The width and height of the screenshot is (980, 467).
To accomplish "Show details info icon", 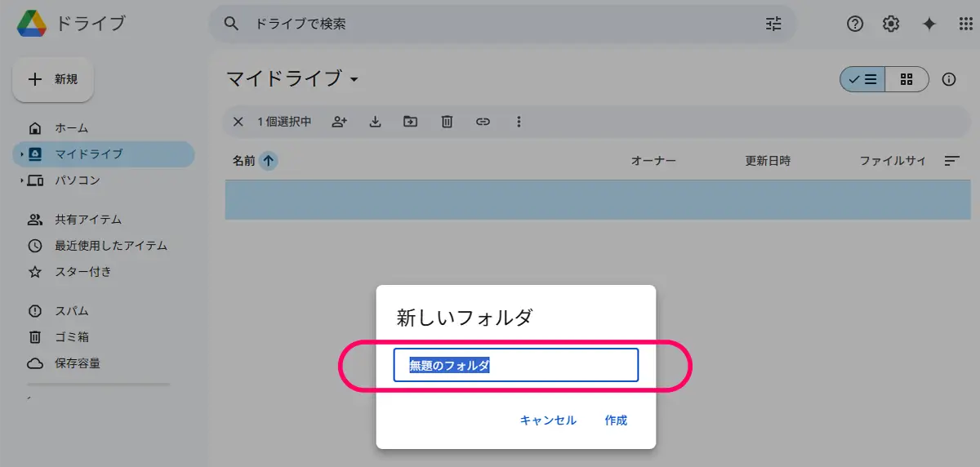I will [x=949, y=79].
